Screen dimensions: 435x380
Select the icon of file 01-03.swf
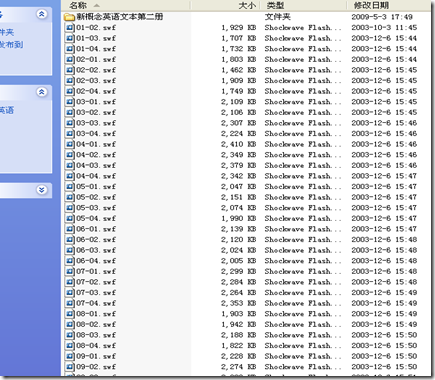coord(69,38)
